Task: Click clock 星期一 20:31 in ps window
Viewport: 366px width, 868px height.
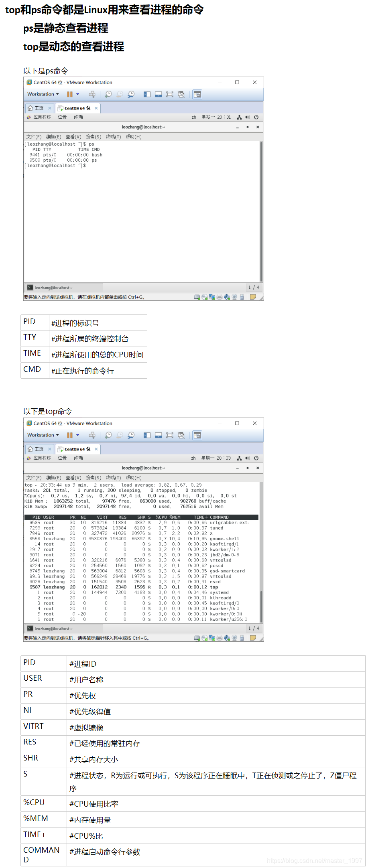Action: click(x=216, y=117)
